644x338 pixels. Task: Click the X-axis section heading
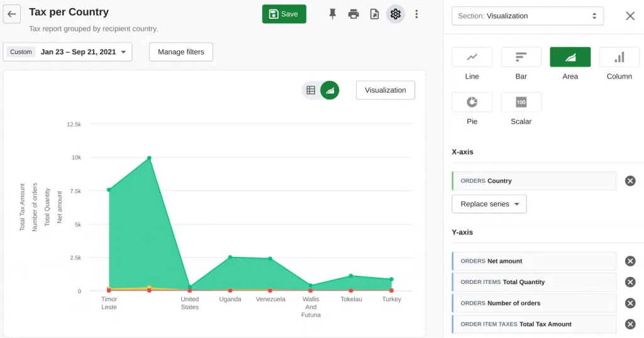click(x=462, y=152)
